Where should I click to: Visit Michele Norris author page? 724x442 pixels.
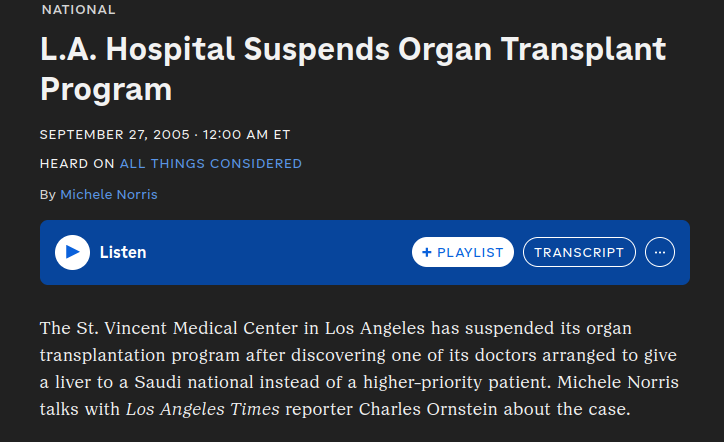pyautogui.click(x=109, y=194)
